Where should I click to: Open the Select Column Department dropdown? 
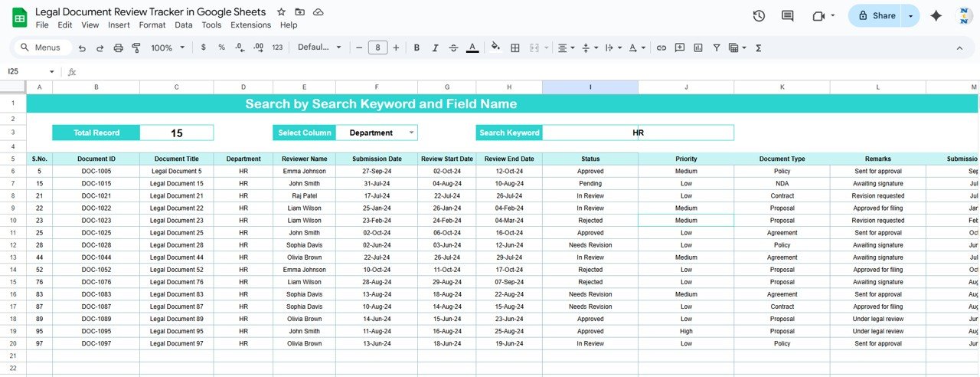412,133
